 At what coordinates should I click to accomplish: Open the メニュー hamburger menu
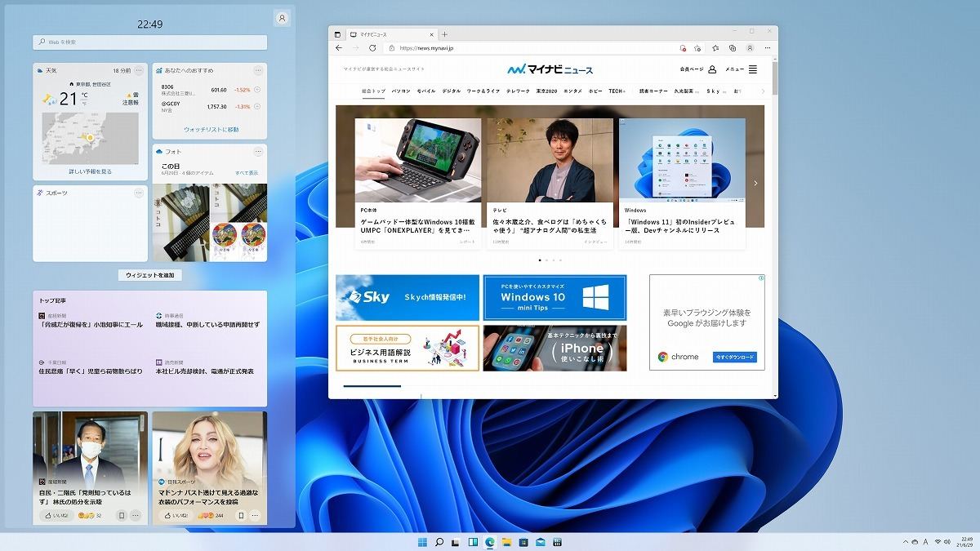[742, 69]
